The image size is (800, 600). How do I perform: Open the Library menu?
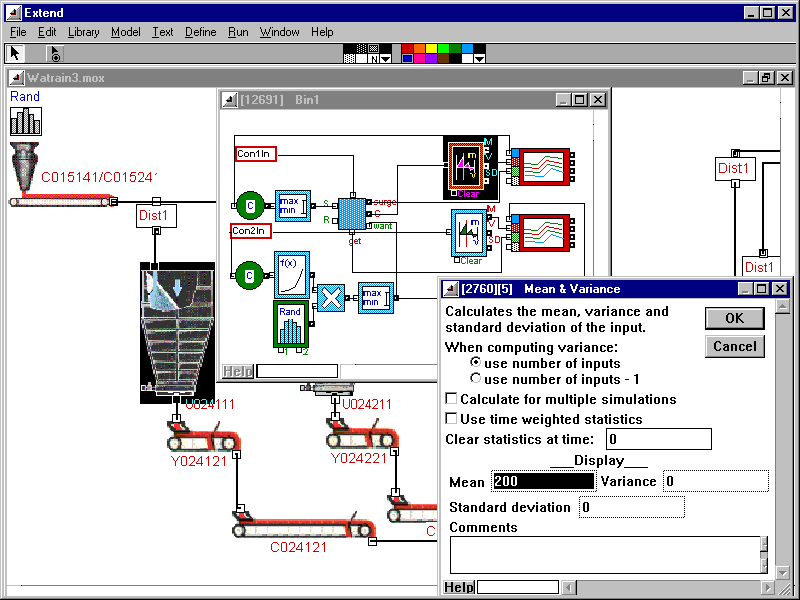(x=84, y=32)
